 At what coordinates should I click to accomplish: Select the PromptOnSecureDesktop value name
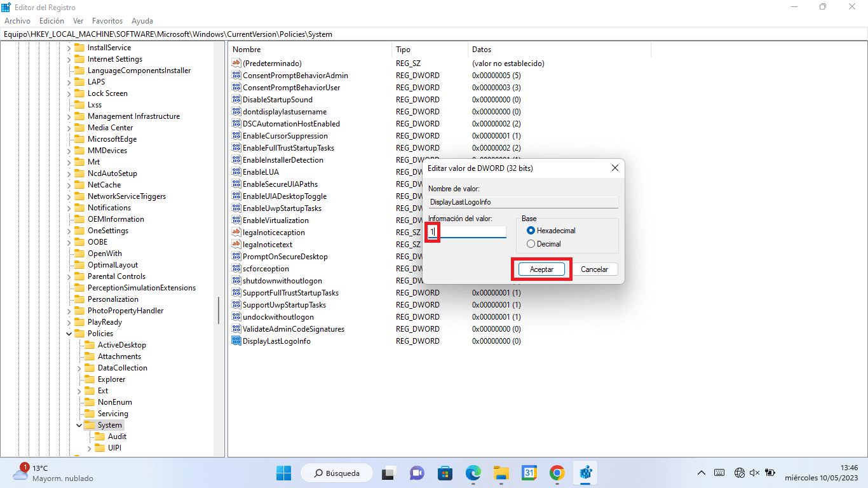(x=285, y=257)
